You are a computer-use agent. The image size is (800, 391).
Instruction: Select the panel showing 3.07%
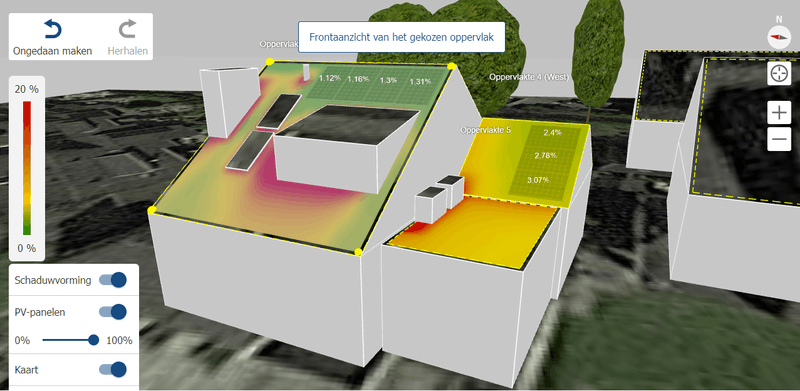pos(538,180)
